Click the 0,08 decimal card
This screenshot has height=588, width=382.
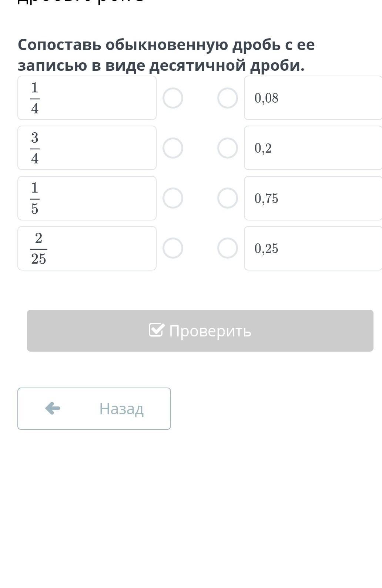pyautogui.click(x=313, y=98)
